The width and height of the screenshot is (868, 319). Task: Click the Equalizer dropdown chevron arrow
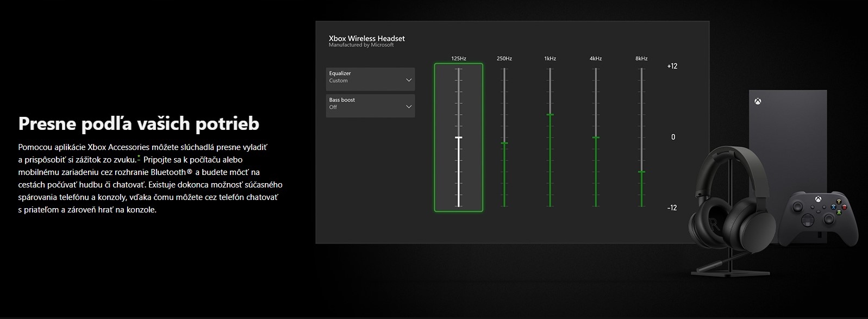tap(409, 80)
